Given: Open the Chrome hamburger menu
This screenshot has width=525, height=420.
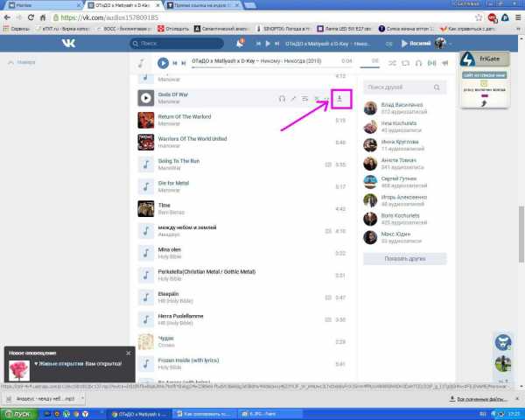Looking at the screenshot, I should coord(518,17).
